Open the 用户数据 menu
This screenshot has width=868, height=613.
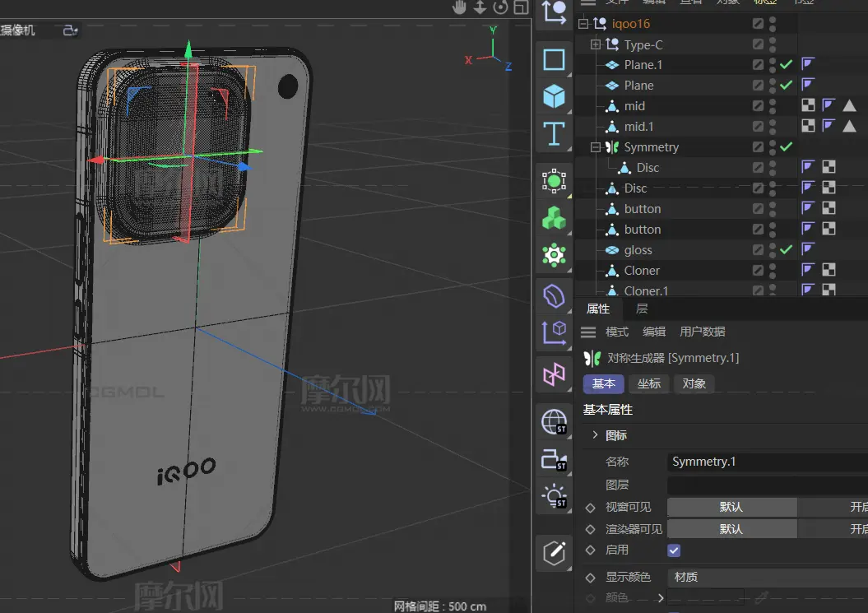702,332
